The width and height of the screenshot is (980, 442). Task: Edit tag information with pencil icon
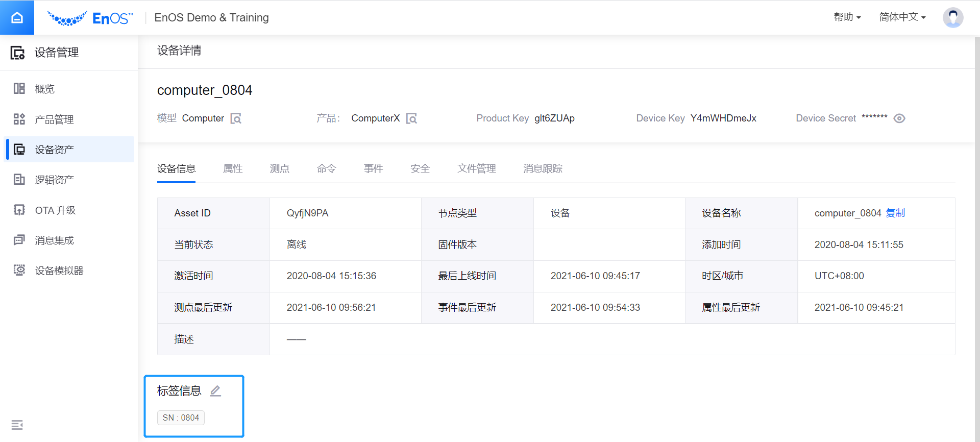click(215, 391)
